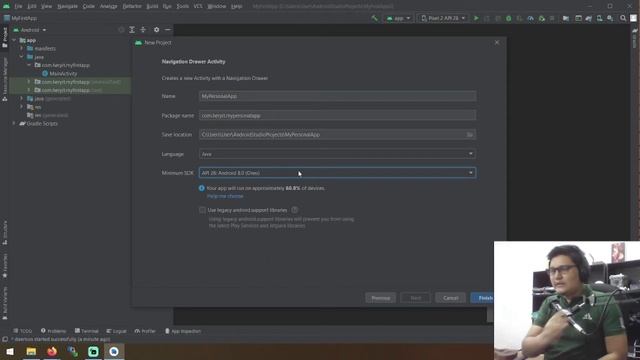Open the Device Manager toolbar icon
The width and height of the screenshot is (640, 360).
[x=599, y=18]
